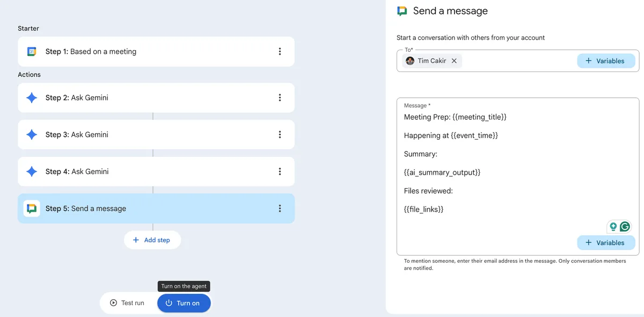Add a new step to the flow

pyautogui.click(x=152, y=240)
